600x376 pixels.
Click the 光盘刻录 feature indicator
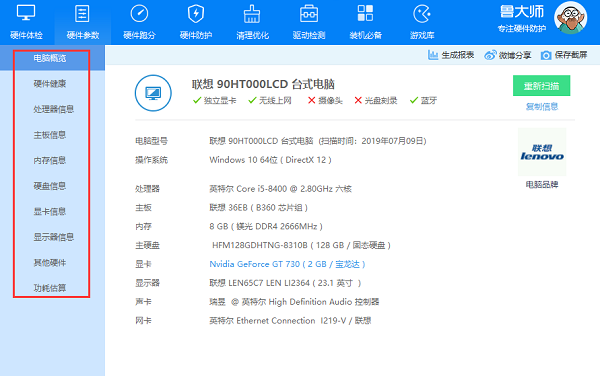[376, 101]
